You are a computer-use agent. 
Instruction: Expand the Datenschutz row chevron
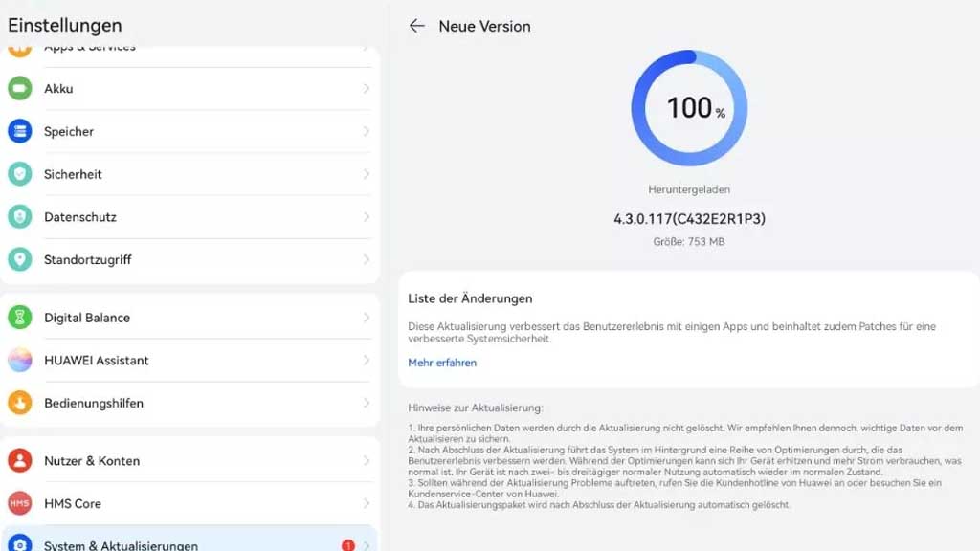tap(367, 217)
